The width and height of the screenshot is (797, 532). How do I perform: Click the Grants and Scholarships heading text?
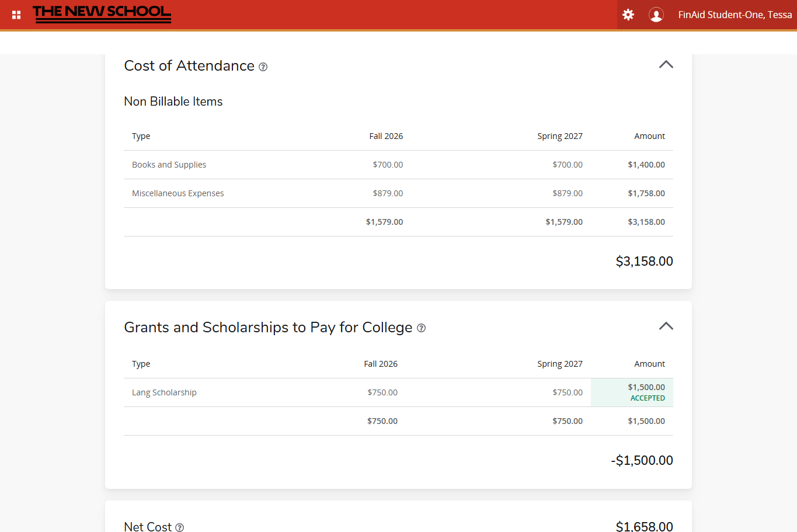point(268,328)
